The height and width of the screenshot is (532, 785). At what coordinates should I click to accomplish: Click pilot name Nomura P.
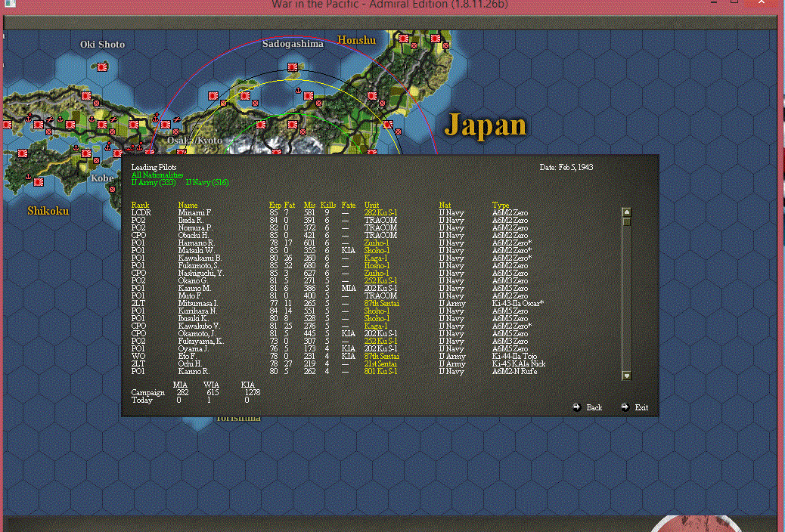195,227
